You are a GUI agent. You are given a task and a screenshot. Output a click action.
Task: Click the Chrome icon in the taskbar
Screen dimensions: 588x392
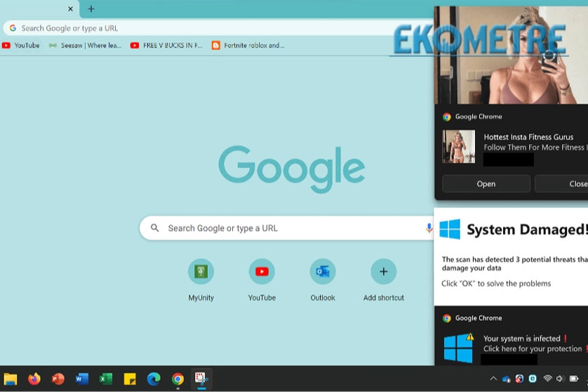[x=178, y=379]
